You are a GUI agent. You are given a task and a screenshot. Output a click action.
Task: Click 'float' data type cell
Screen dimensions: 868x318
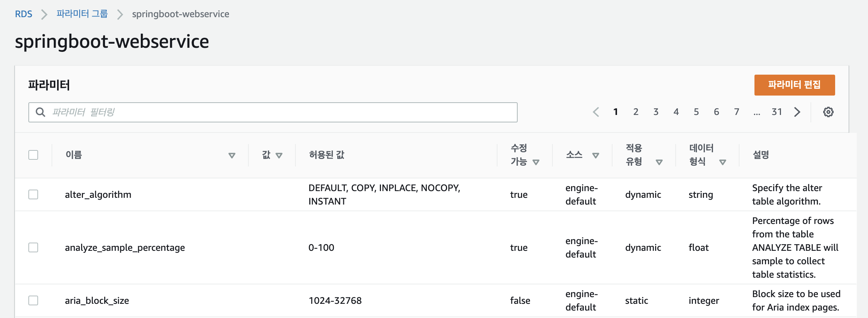click(x=698, y=248)
